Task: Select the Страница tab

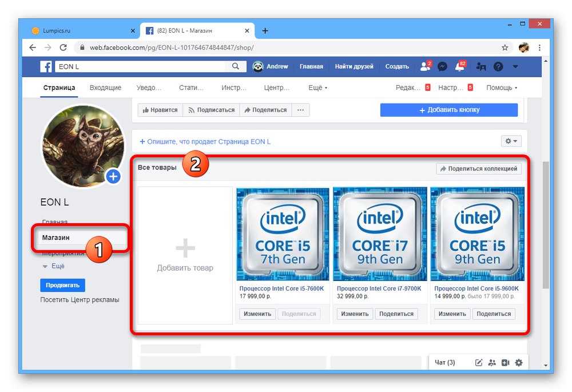Action: click(x=59, y=88)
